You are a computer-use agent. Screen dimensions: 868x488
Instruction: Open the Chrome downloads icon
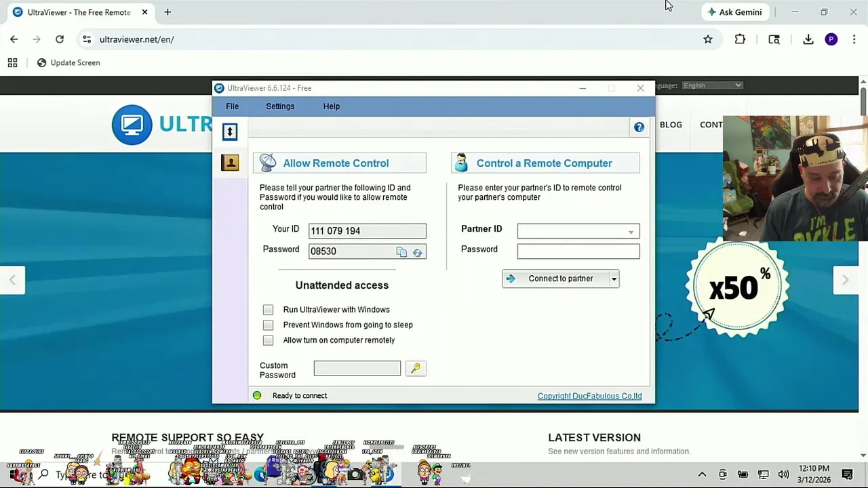click(x=808, y=39)
